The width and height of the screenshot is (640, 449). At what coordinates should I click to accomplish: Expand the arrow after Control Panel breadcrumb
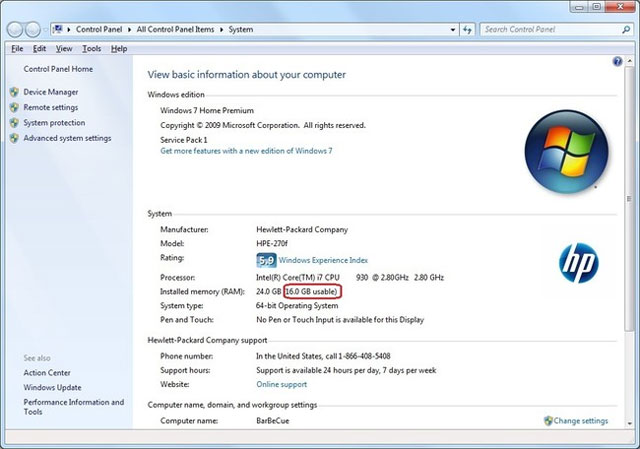[129, 29]
